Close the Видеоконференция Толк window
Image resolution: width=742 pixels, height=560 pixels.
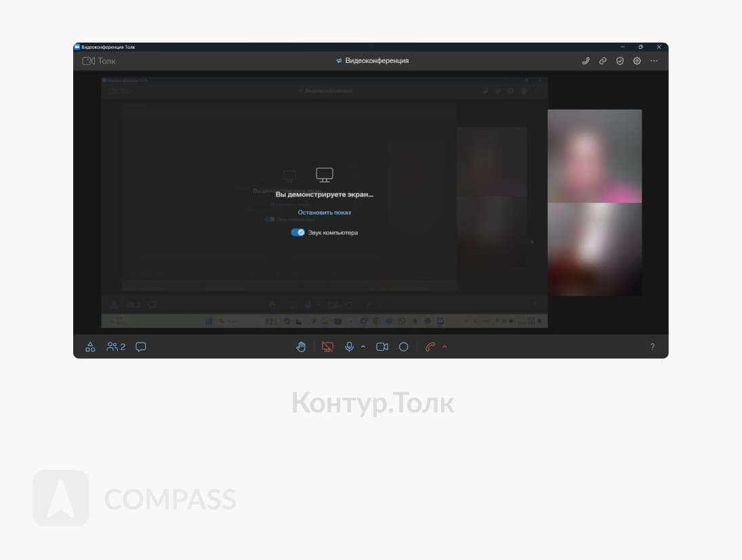coord(659,47)
